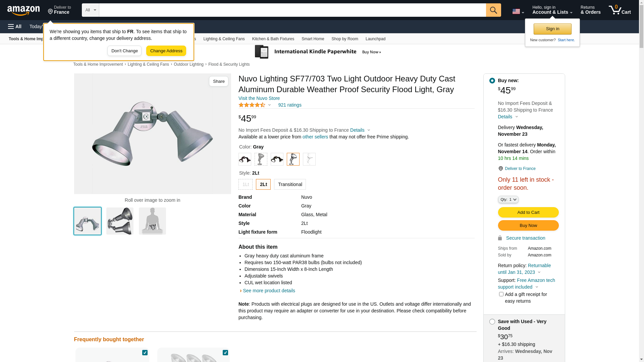Viewport: 644px width, 362px height.
Task: Select Save with Used radio button
Action: click(492, 322)
